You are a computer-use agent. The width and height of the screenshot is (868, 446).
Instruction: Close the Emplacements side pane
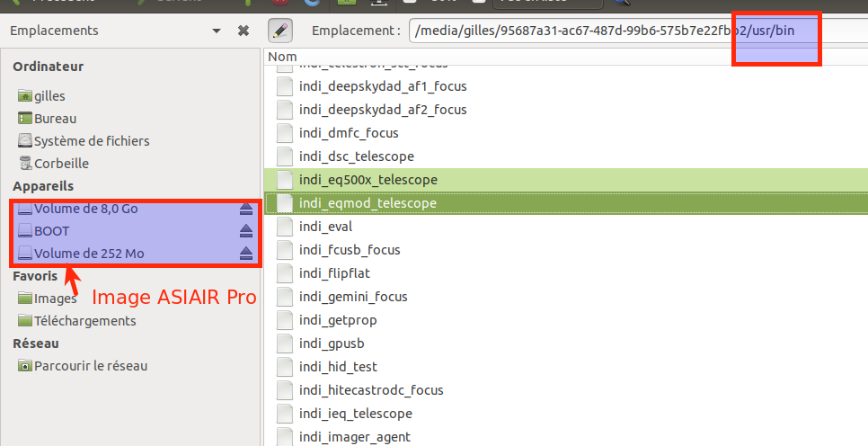(x=243, y=31)
